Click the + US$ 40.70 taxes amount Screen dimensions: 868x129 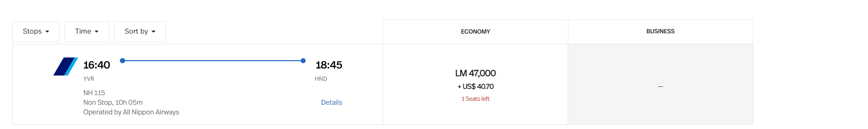[x=475, y=86]
